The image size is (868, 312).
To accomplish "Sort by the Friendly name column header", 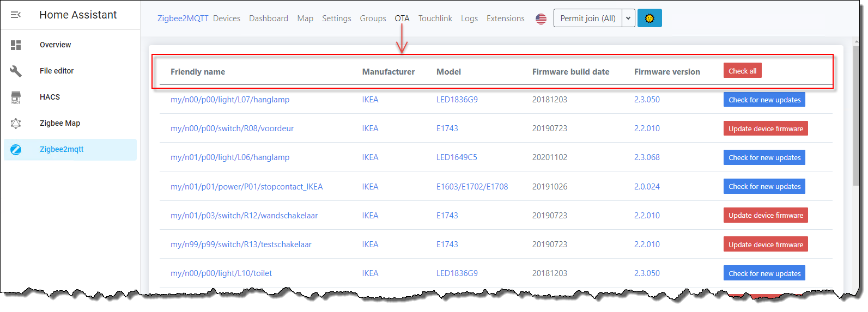I will (x=198, y=72).
